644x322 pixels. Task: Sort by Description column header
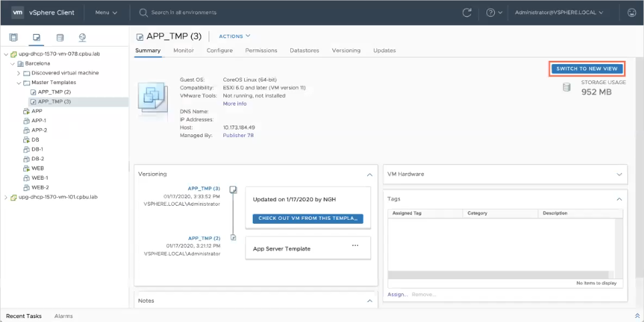[x=580, y=213]
